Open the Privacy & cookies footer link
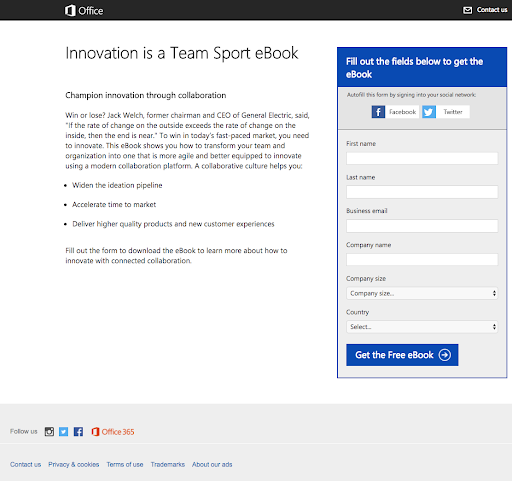This screenshot has height=481, width=512. [x=74, y=464]
